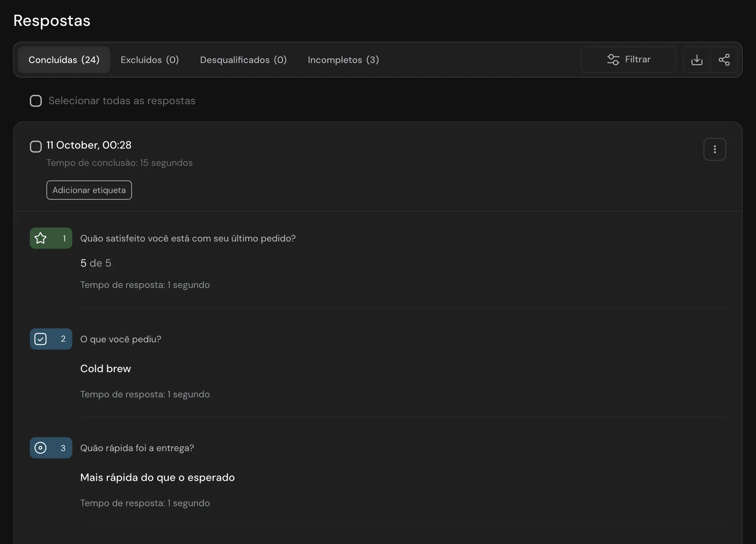The image size is (756, 544).
Task: Click question Quão satisfeito você está com seu último pedido?
Action: tap(188, 239)
